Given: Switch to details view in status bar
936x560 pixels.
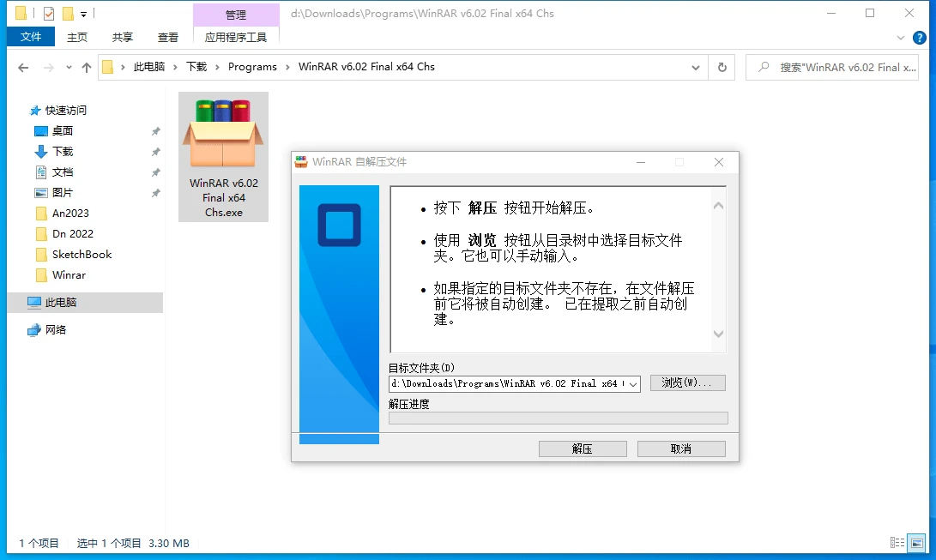Looking at the screenshot, I should point(897,543).
